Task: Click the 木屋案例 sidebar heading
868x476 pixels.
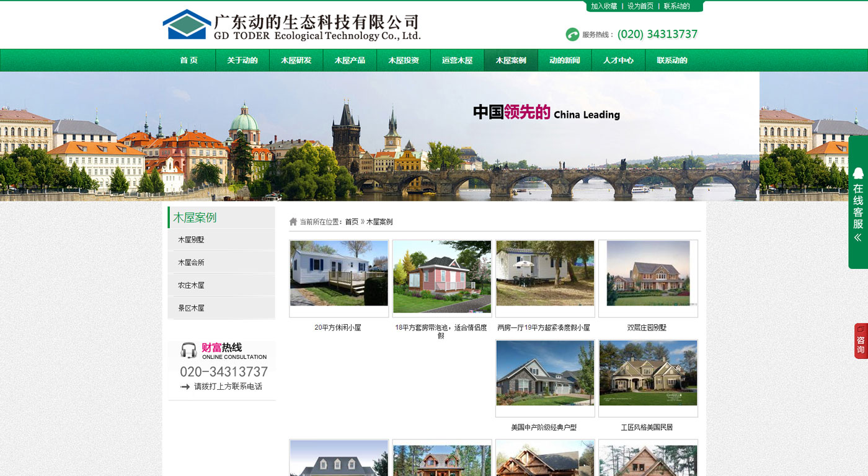Action: click(x=195, y=218)
